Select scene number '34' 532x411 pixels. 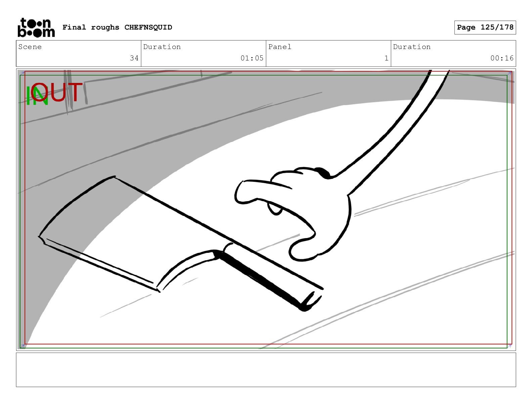coord(134,58)
